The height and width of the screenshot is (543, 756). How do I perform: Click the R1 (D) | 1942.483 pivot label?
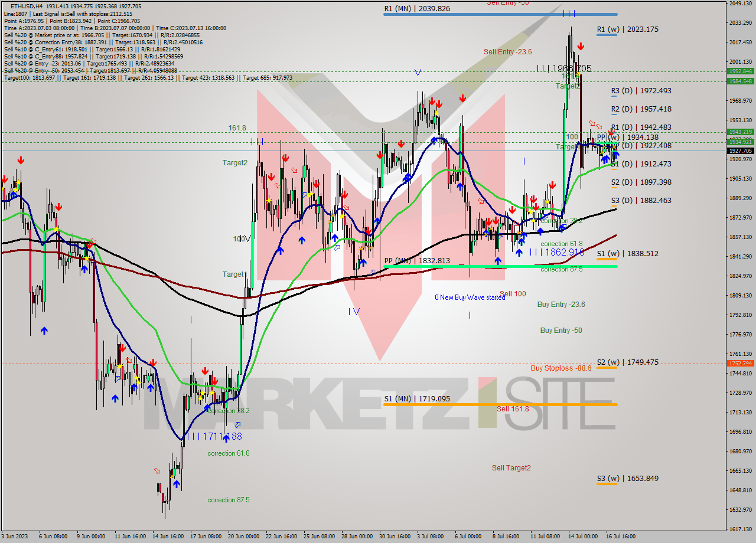pyautogui.click(x=641, y=127)
